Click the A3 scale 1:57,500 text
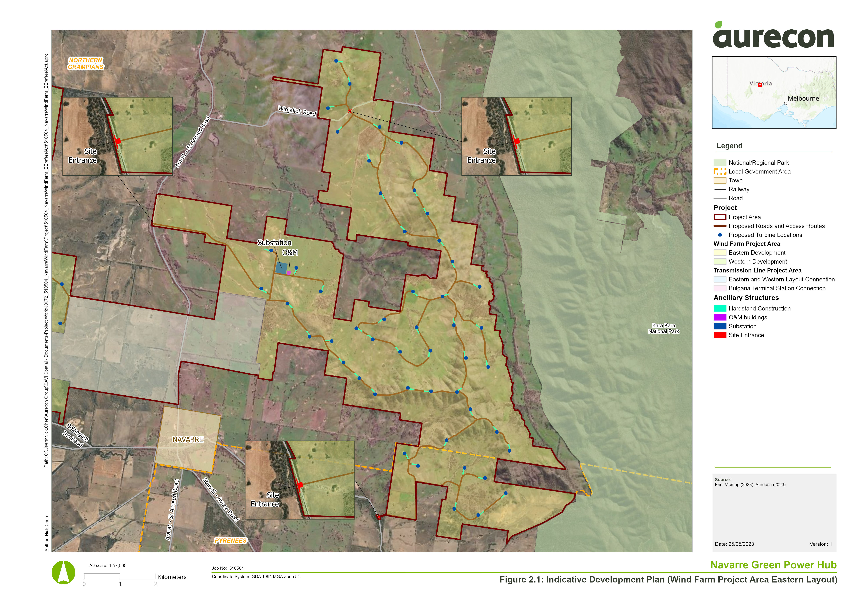The width and height of the screenshot is (868, 614). [108, 566]
